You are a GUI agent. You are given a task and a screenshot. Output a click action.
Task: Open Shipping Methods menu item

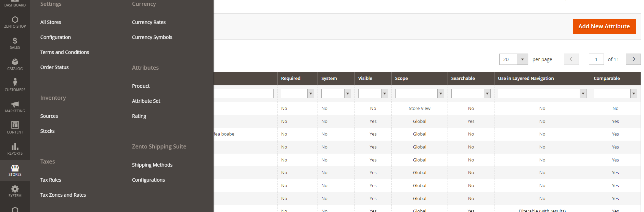(152, 165)
